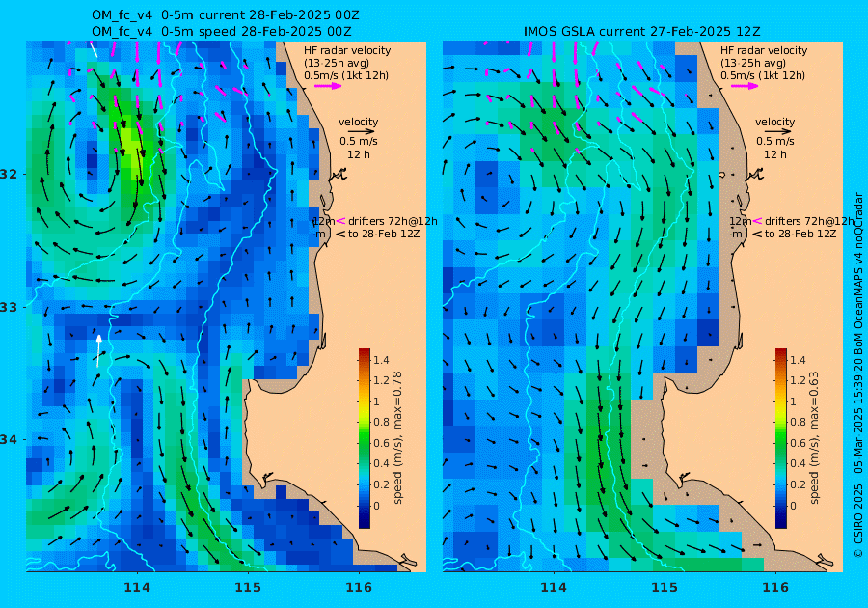Screen dimensions: 868x608
Task: Click longitude label 115 under right map
Action: coord(665,588)
